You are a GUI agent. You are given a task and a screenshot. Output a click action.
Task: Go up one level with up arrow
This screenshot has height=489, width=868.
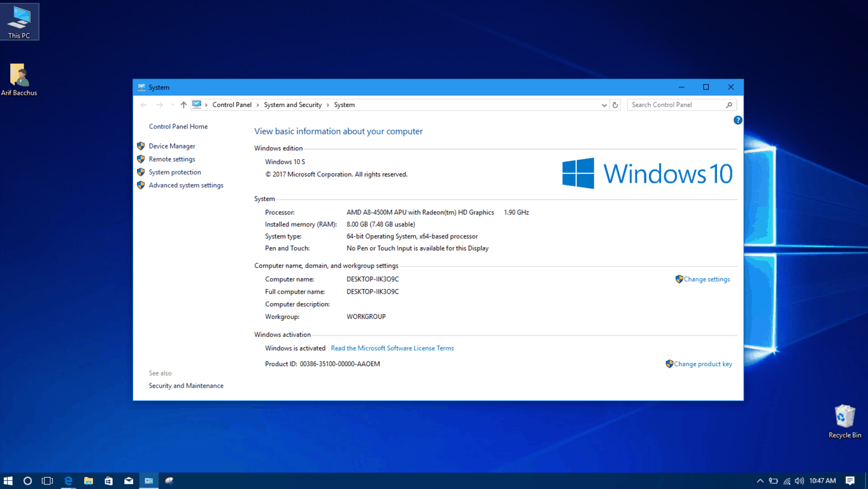[183, 105]
